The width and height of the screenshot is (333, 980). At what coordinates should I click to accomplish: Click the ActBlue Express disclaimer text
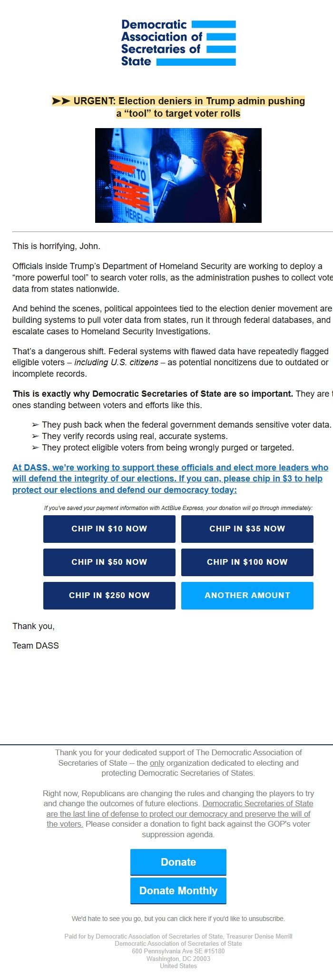[x=178, y=508]
